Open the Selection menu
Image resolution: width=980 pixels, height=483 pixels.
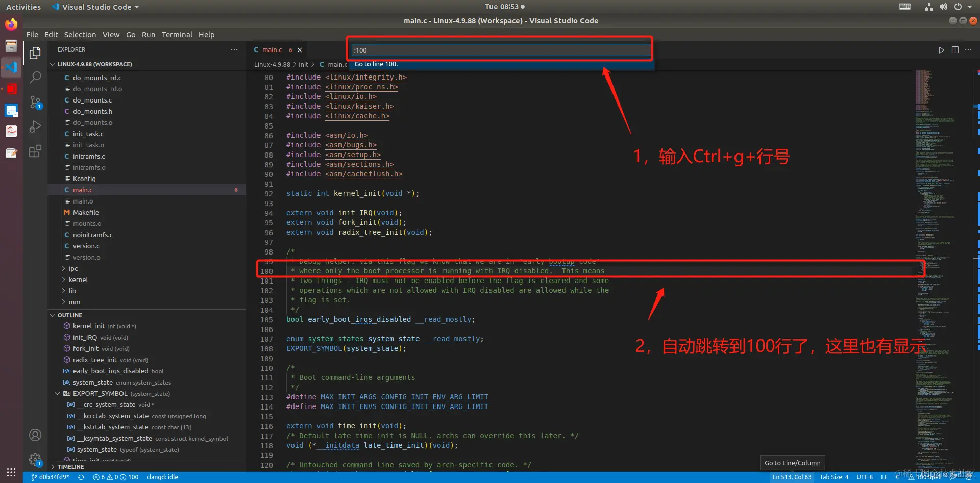[x=80, y=35]
